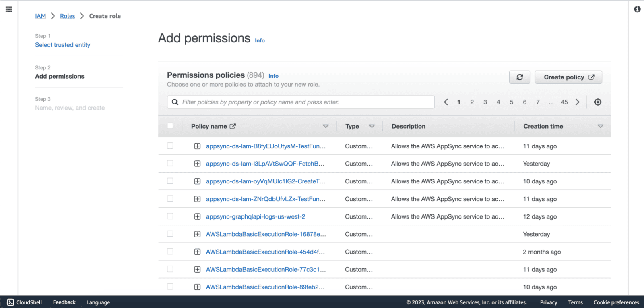This screenshot has width=644, height=308.
Task: Go to the previous page of policies
Action: pos(446,102)
